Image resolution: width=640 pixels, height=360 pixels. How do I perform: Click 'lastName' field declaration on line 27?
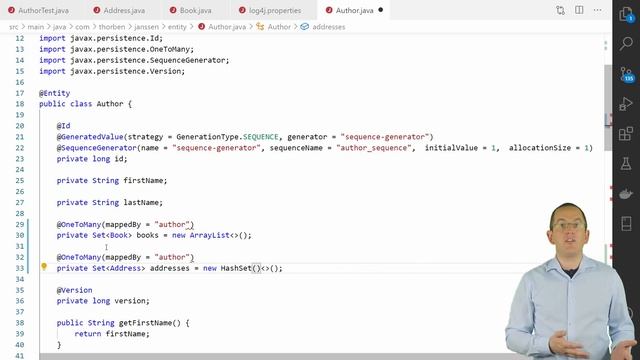pos(141,202)
